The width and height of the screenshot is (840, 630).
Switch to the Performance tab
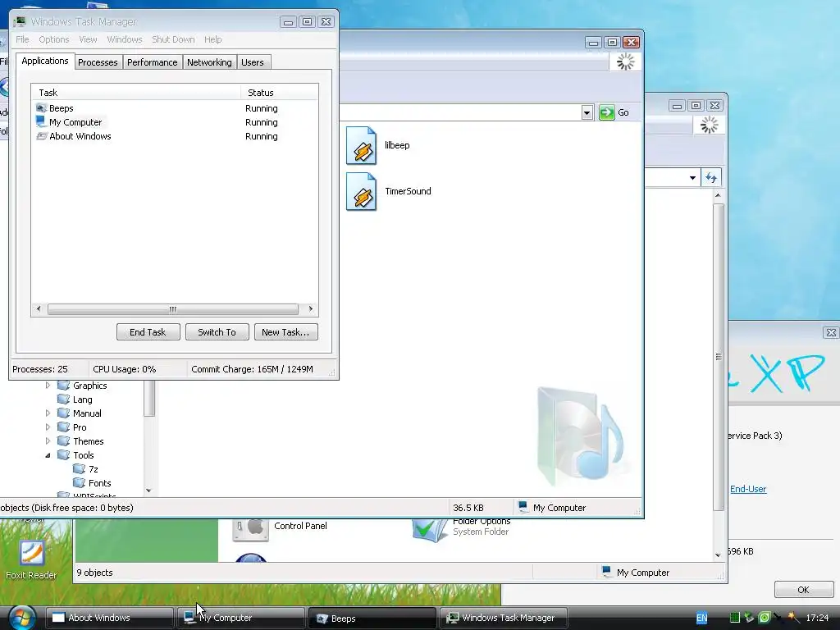point(152,62)
